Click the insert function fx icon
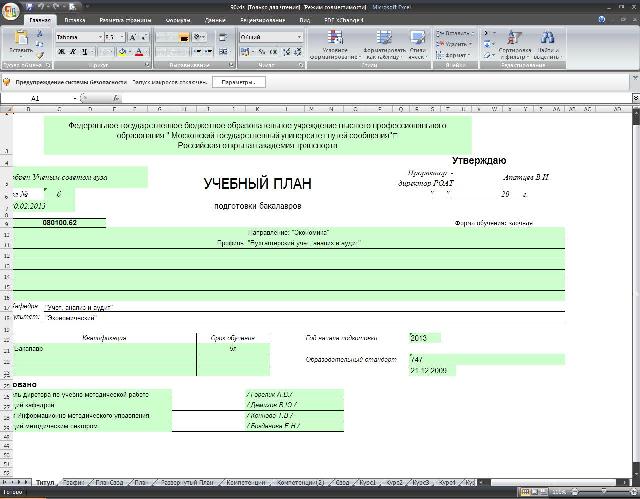This screenshot has width=640, height=499. (x=116, y=99)
